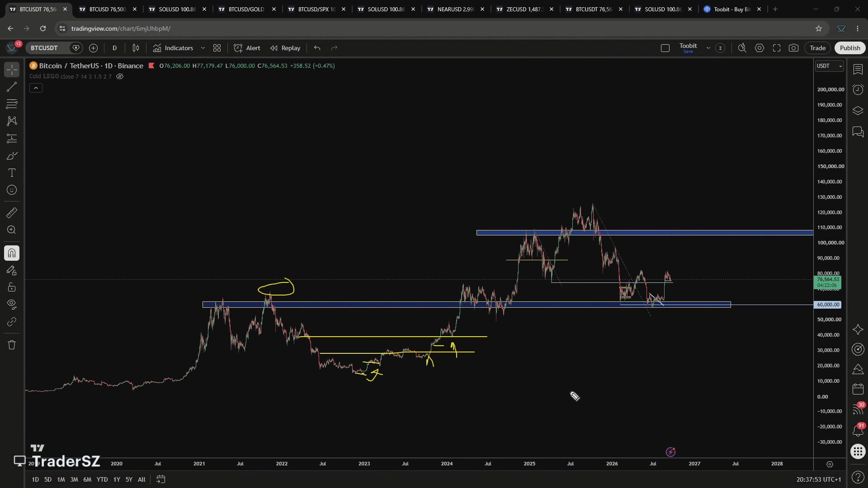Toggle visibility of Cold LEGO indicator

point(120,76)
